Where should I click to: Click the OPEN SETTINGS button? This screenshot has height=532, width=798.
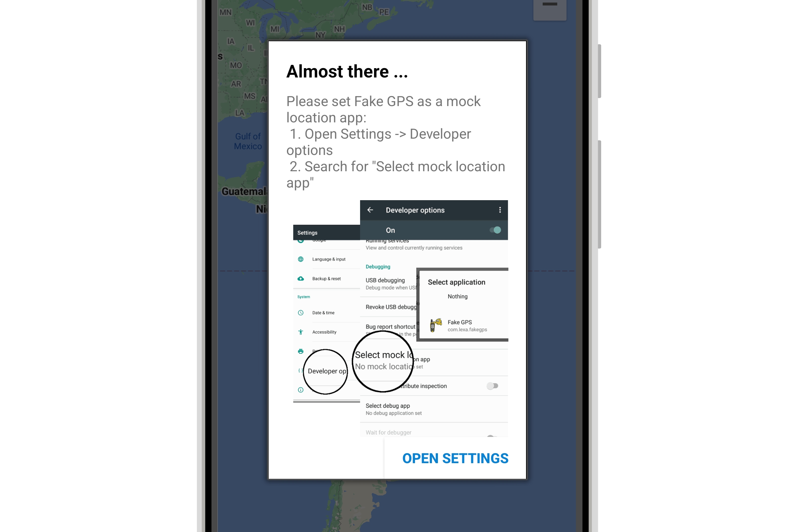(x=455, y=459)
